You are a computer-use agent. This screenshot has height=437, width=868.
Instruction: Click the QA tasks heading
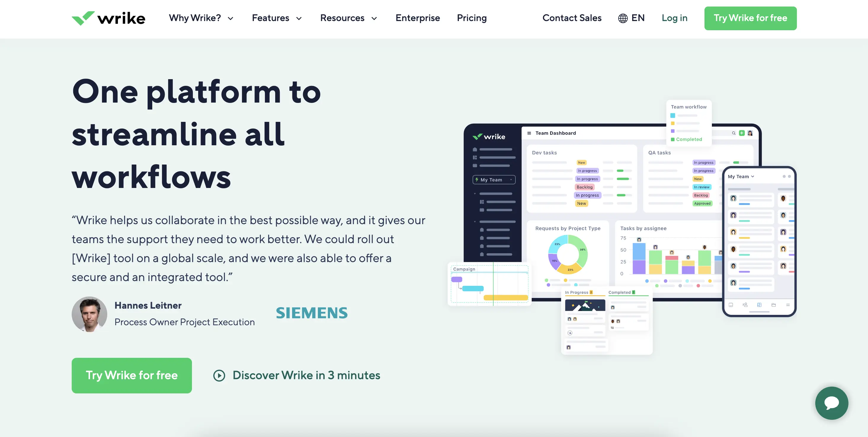pos(659,153)
